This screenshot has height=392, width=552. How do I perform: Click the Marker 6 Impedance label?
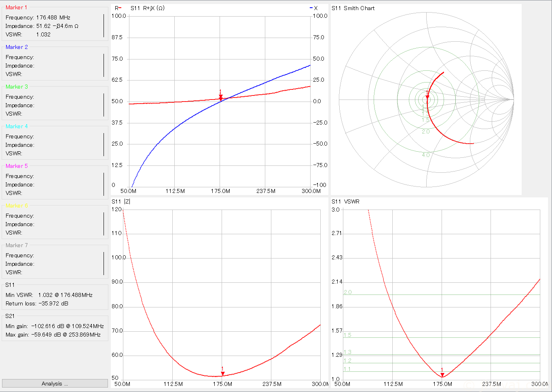(x=20, y=224)
